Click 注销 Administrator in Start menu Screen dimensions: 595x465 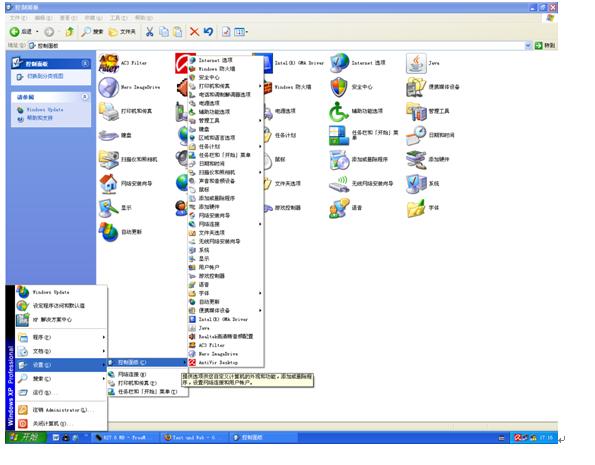tap(61, 410)
